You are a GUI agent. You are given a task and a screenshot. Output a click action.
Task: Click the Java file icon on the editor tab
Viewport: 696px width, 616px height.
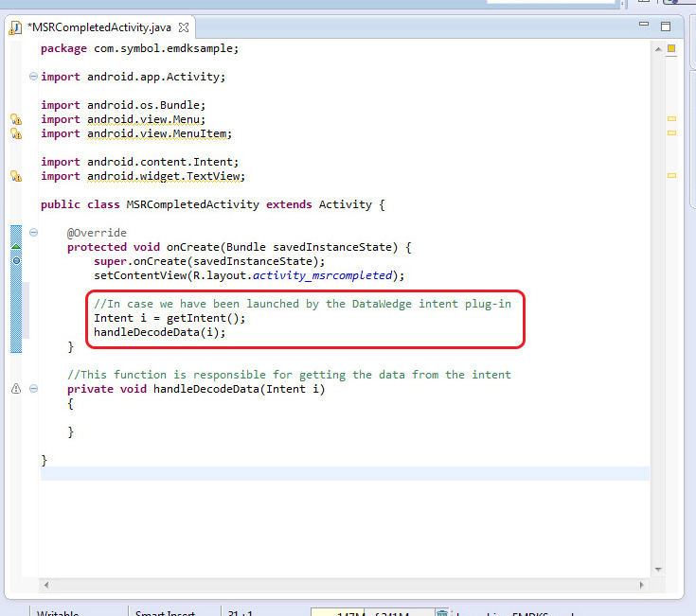[x=16, y=27]
